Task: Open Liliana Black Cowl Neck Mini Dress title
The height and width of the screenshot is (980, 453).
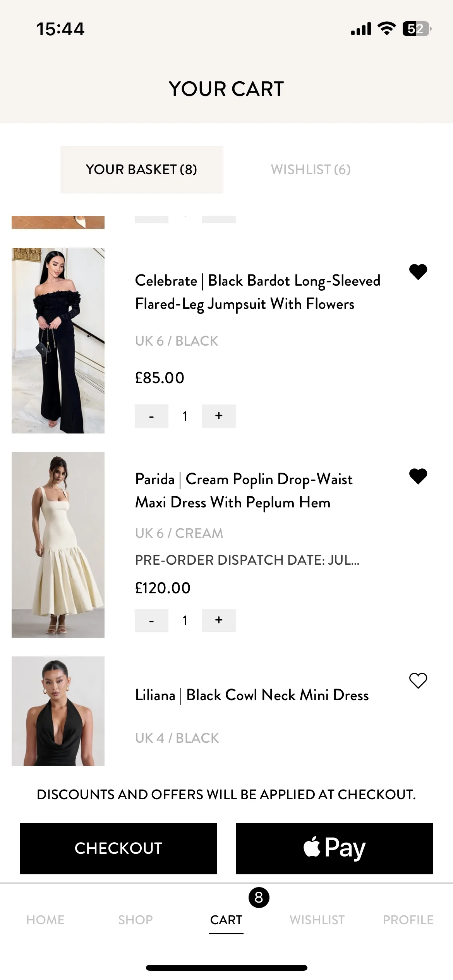Action: [252, 695]
